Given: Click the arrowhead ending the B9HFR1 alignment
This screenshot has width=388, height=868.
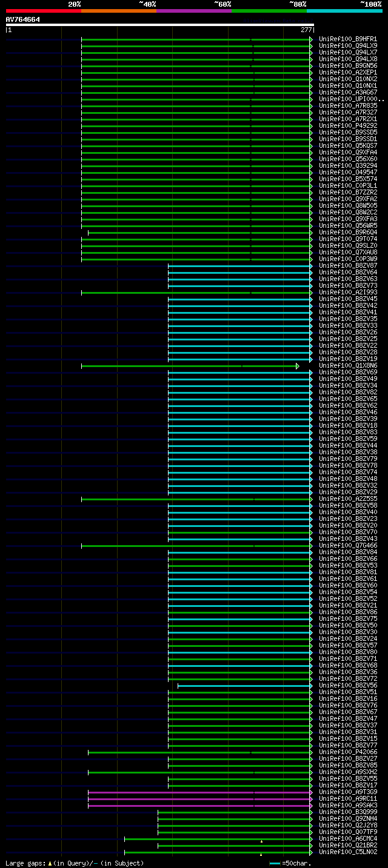Looking at the screenshot, I should (x=311, y=39).
